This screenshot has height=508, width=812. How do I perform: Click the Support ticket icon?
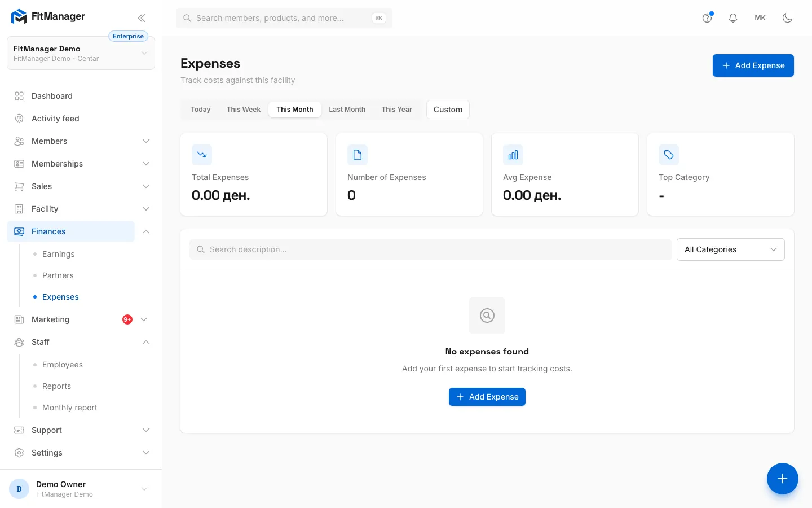[19, 430]
